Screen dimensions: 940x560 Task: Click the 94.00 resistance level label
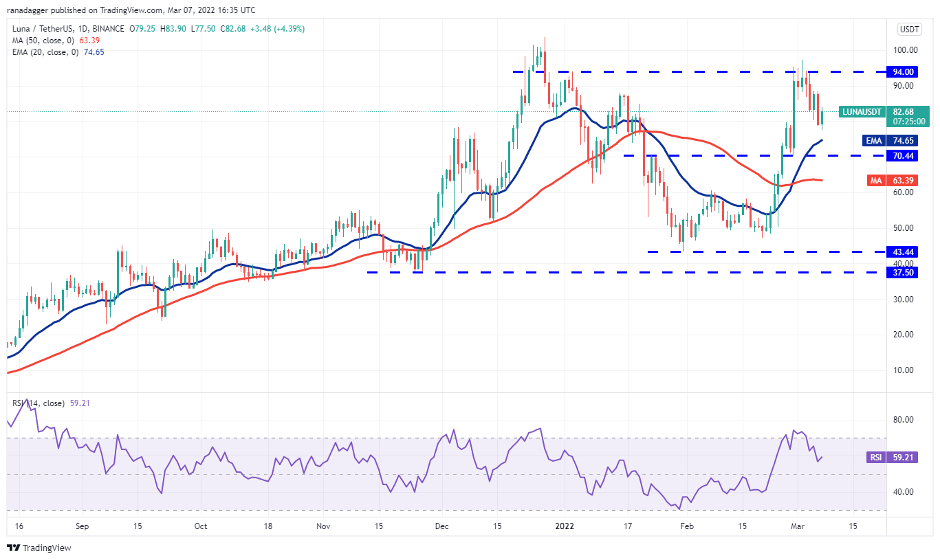coord(902,71)
